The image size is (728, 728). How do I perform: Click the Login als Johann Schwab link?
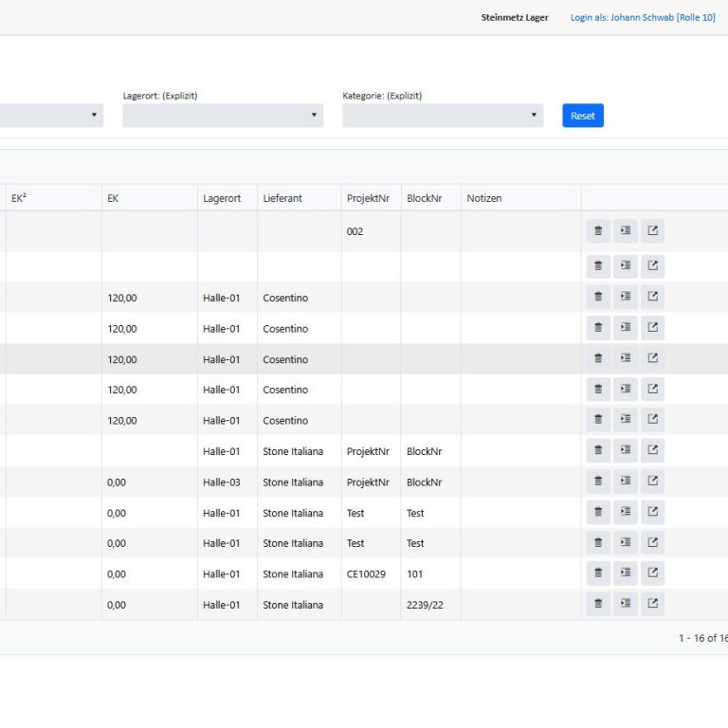click(x=643, y=18)
